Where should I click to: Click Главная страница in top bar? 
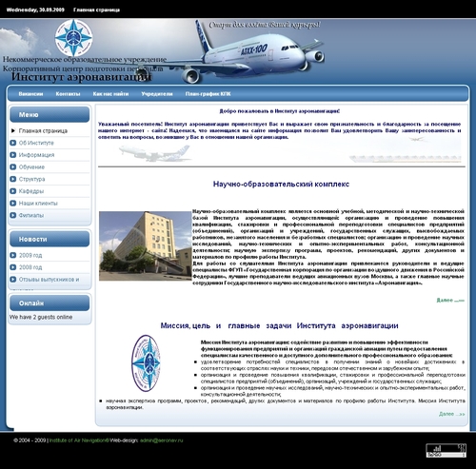click(96, 10)
